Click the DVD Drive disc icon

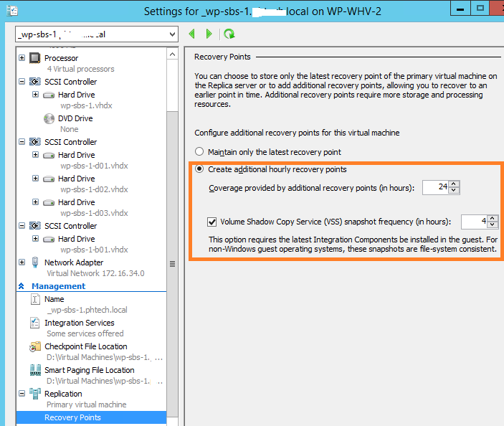pos(49,118)
